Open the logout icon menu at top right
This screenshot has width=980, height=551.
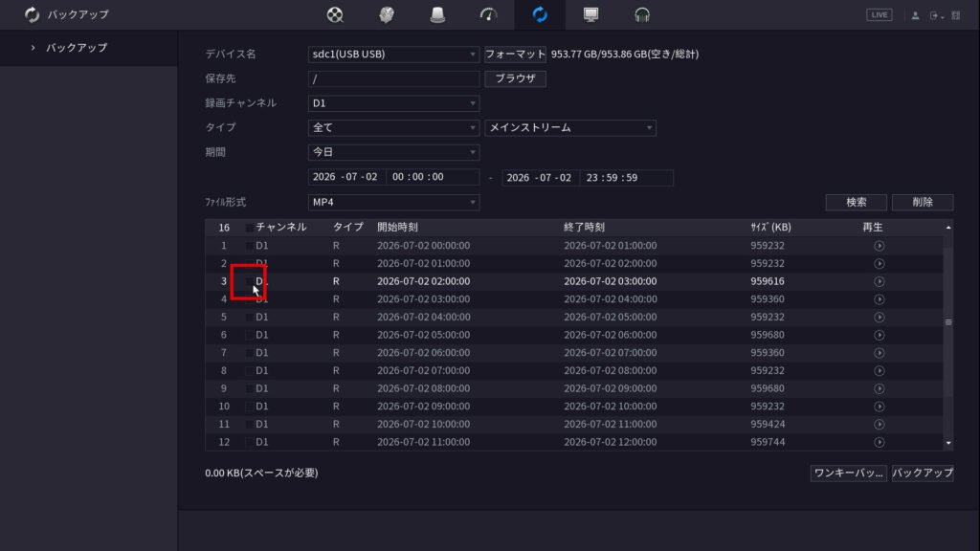click(x=936, y=15)
